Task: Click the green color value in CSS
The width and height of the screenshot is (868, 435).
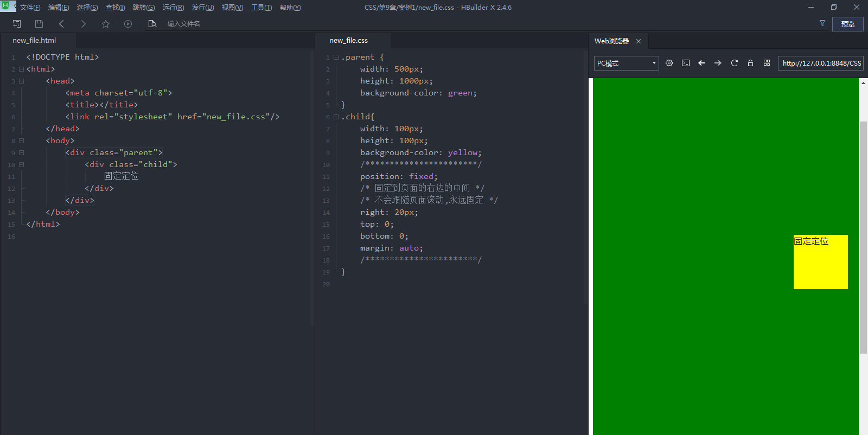Action: click(x=460, y=93)
